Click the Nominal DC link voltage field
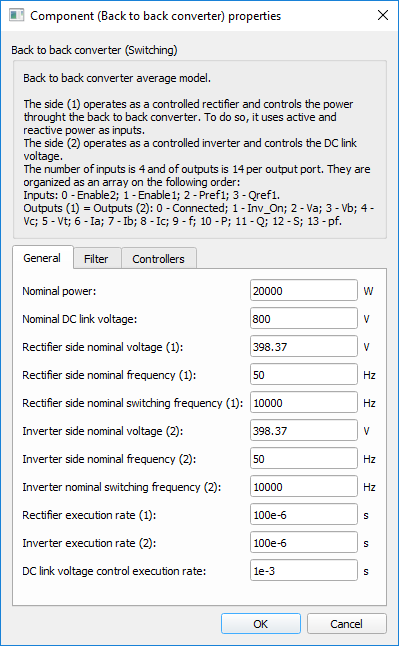 (x=303, y=319)
